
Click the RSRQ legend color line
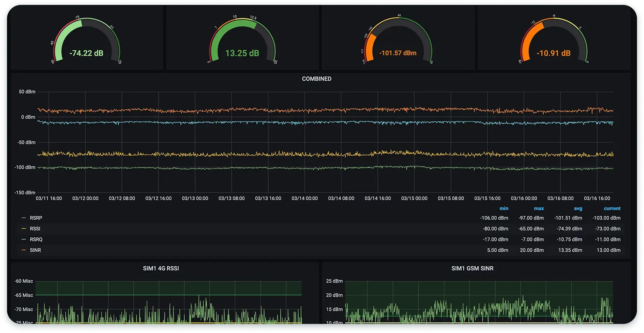click(x=24, y=239)
